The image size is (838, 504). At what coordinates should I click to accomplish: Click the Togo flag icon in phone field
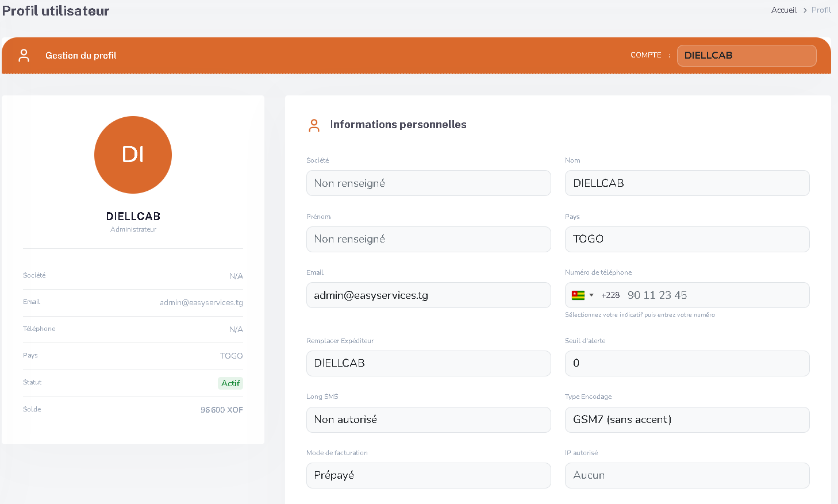coord(578,295)
